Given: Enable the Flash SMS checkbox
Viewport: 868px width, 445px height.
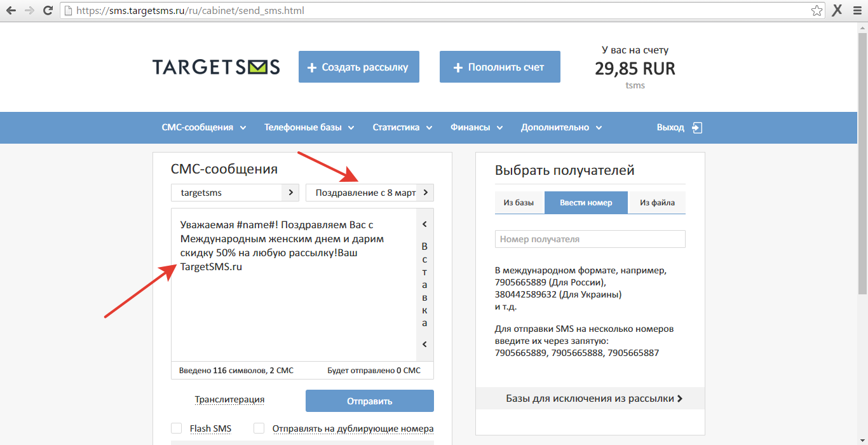Looking at the screenshot, I should [x=177, y=428].
